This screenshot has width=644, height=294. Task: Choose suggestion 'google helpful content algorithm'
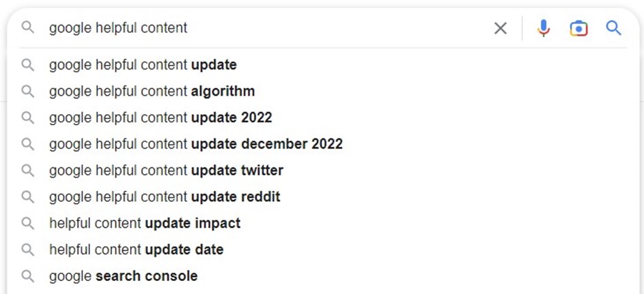click(323, 92)
